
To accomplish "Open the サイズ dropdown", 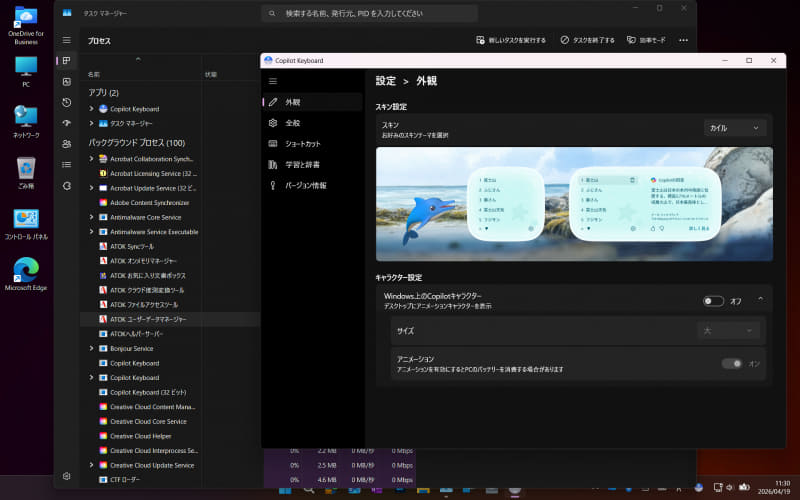I will pos(728,331).
